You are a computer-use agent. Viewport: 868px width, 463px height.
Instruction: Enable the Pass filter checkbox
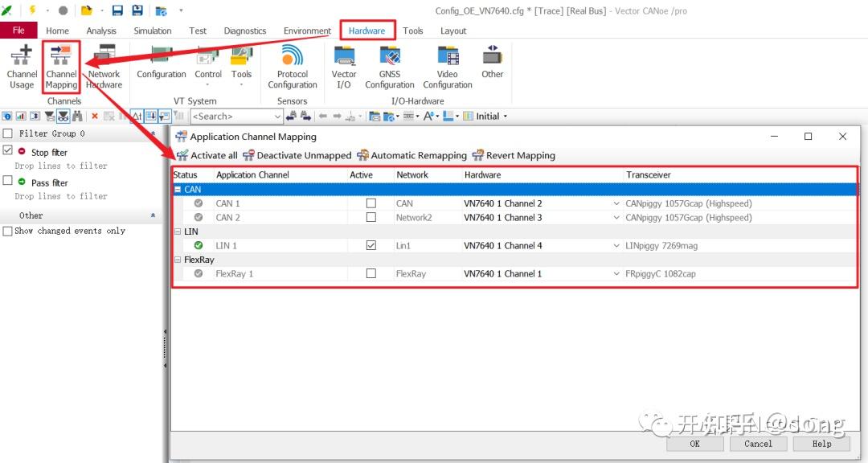8,181
